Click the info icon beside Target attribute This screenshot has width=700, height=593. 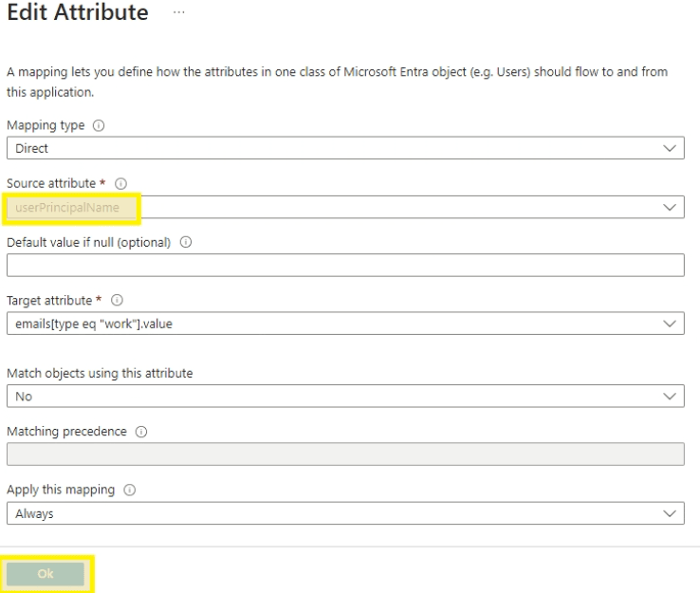(117, 301)
